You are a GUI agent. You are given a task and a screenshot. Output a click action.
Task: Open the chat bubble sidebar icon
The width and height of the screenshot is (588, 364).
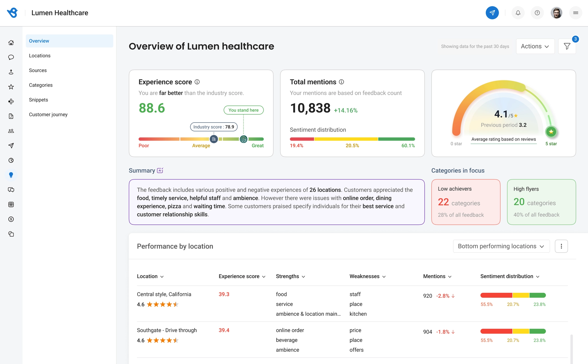(x=11, y=57)
